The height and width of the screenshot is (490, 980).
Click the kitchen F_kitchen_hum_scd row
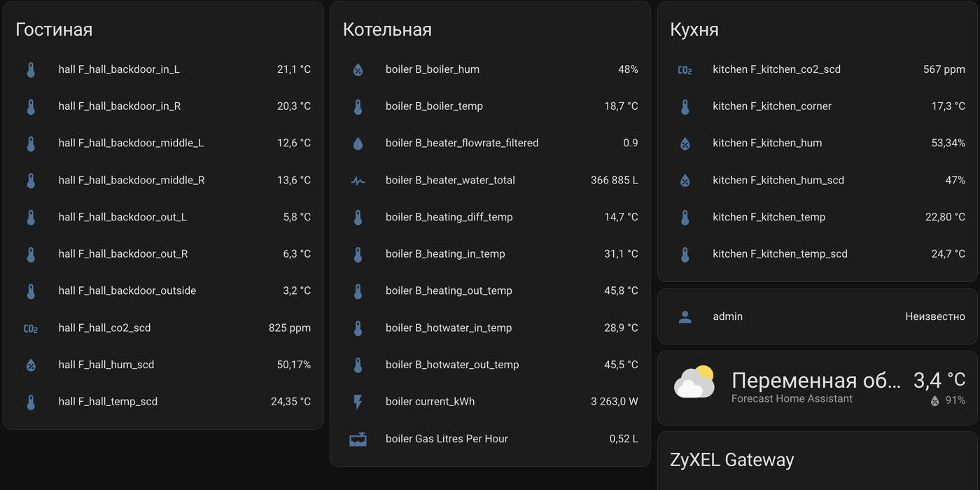tap(777, 180)
